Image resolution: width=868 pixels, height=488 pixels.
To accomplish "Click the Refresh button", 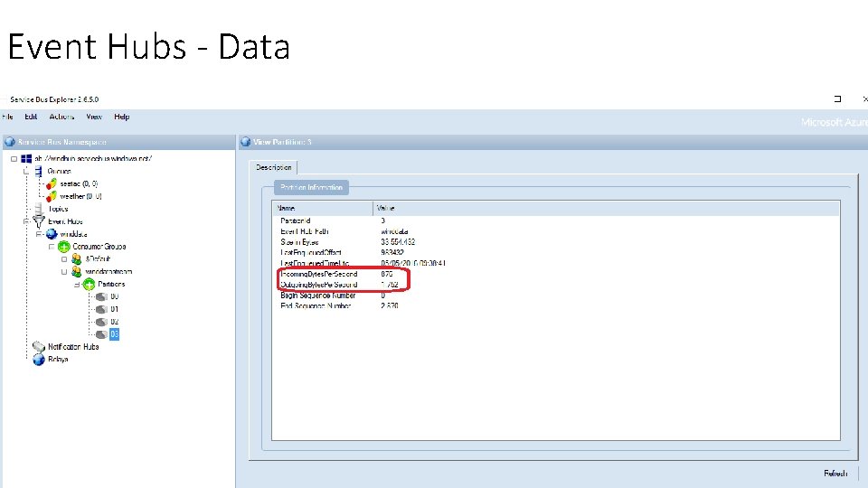I will (x=835, y=474).
